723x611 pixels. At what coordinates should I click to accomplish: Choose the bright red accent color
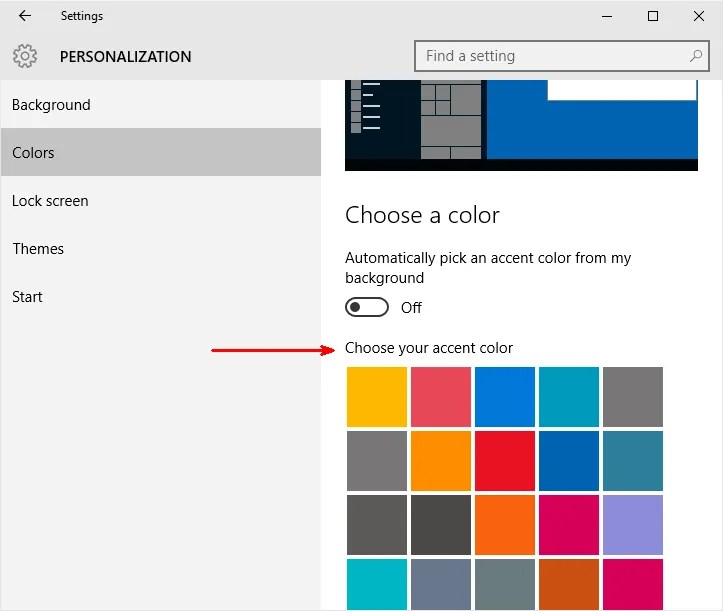coord(505,461)
